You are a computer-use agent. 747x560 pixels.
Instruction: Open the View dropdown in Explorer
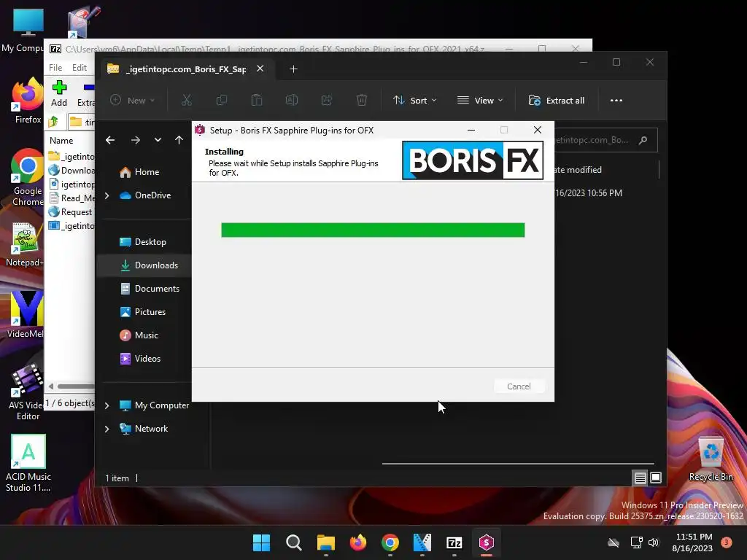[x=480, y=101]
